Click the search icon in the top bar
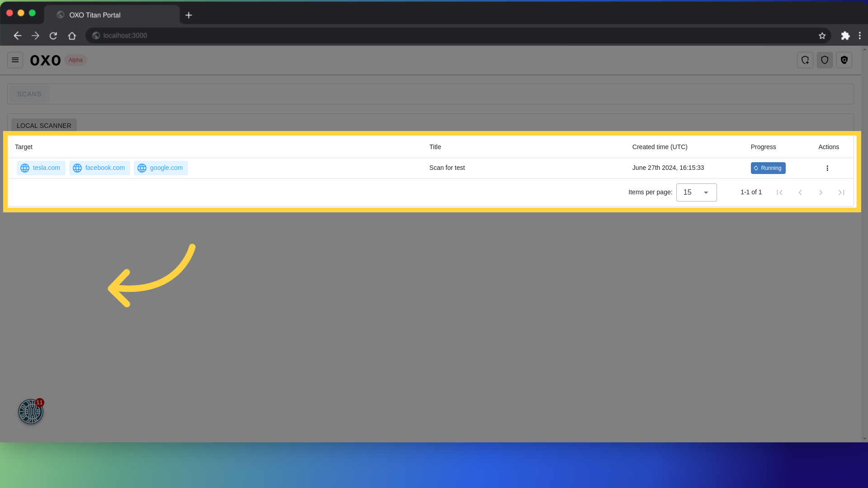This screenshot has width=868, height=488. (x=845, y=60)
